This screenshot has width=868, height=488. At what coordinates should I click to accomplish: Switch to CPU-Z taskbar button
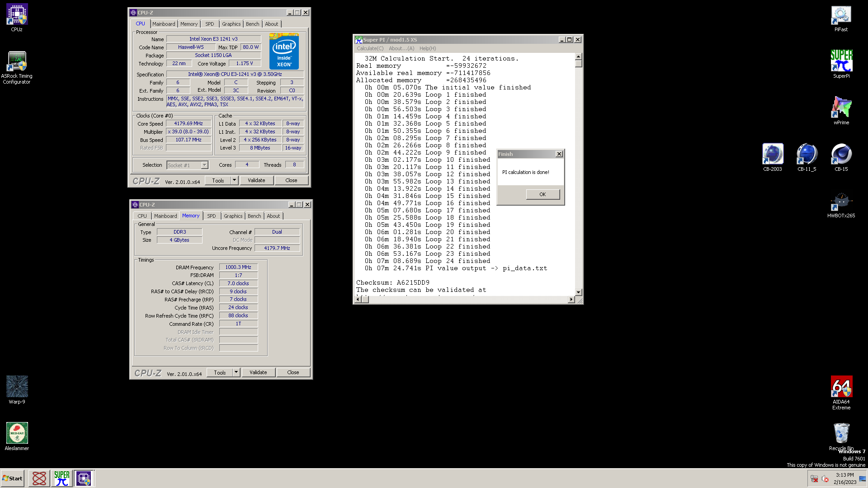coord(84,478)
